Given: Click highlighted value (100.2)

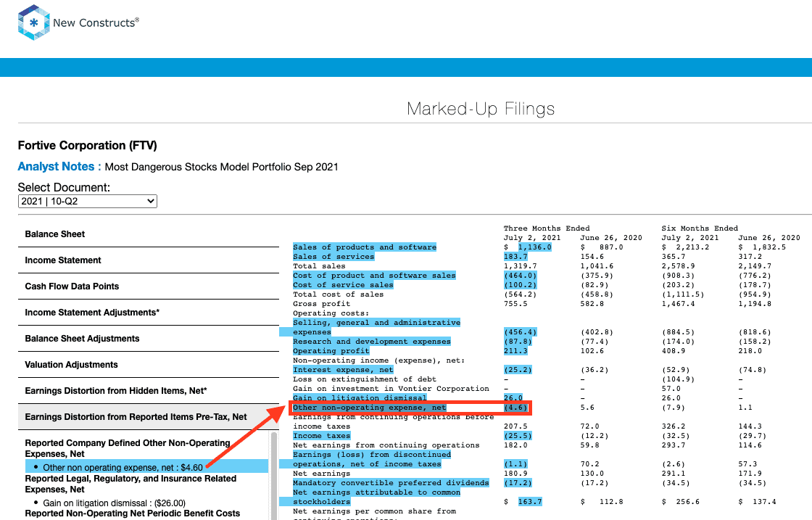Looking at the screenshot, I should (521, 285).
